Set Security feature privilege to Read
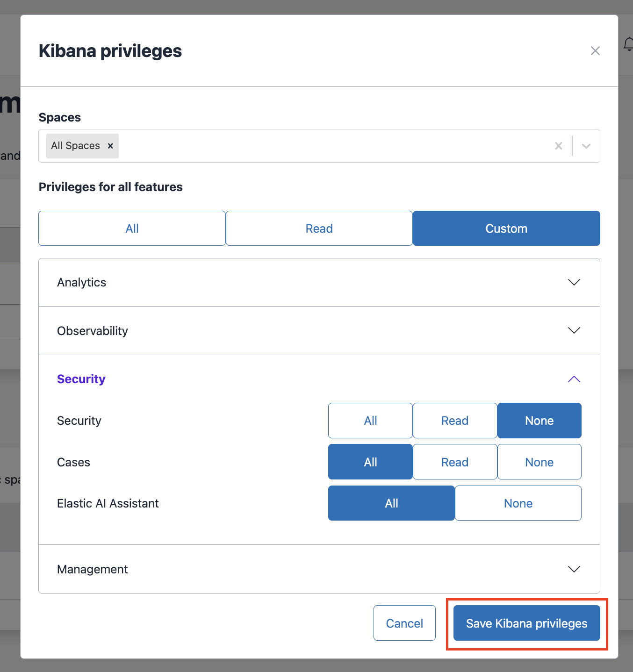The height and width of the screenshot is (672, 633). [x=454, y=421]
